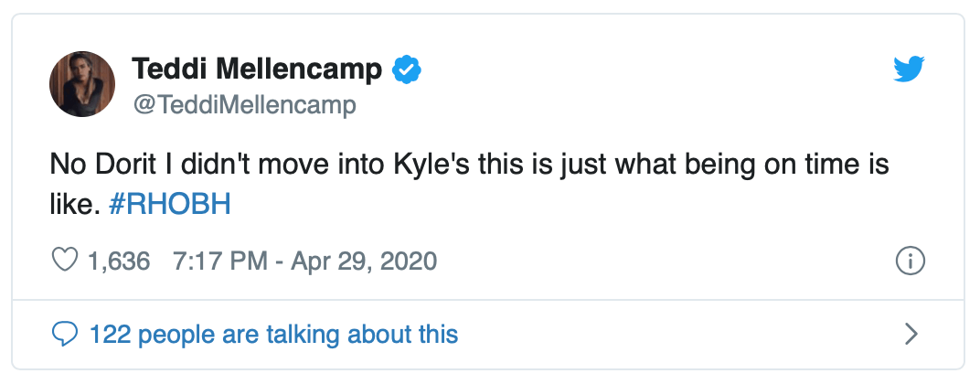Click the reply speech bubble icon
This screenshot has height=384, width=980.
pyautogui.click(x=64, y=334)
